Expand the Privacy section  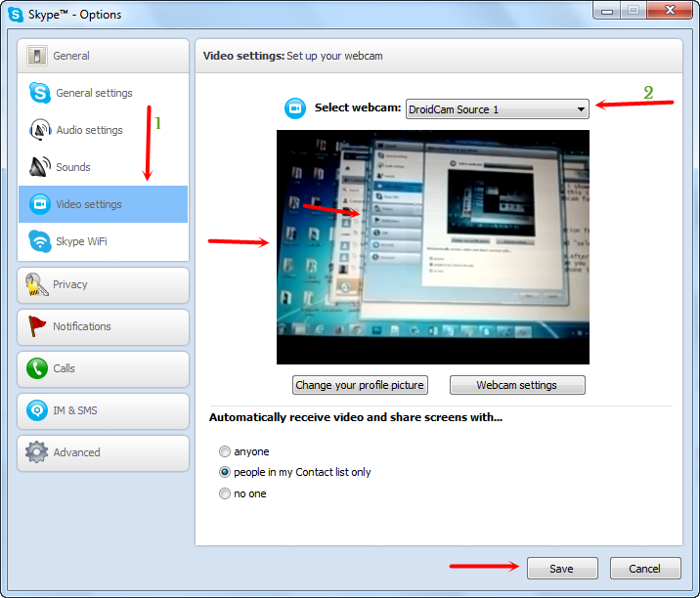pyautogui.click(x=103, y=284)
